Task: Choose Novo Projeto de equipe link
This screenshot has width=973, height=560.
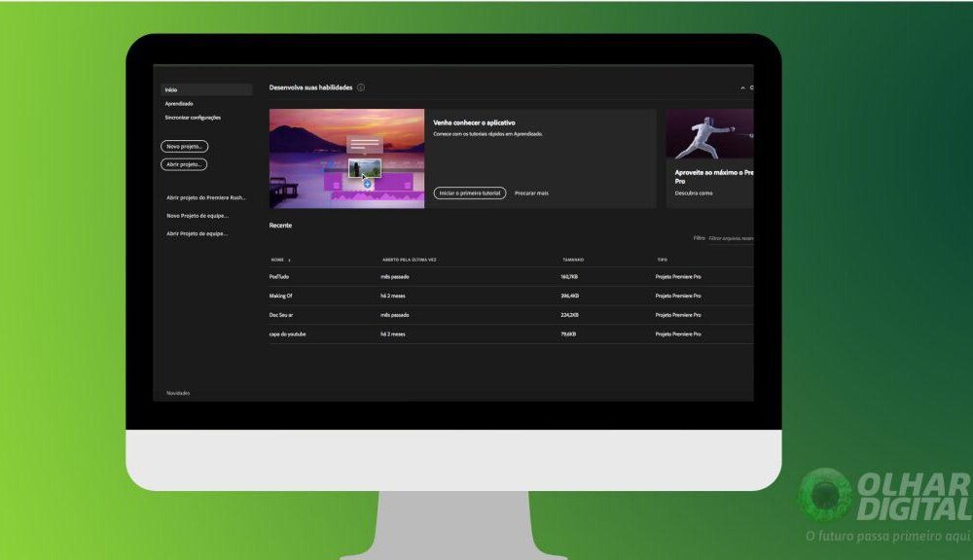Action: [198, 216]
